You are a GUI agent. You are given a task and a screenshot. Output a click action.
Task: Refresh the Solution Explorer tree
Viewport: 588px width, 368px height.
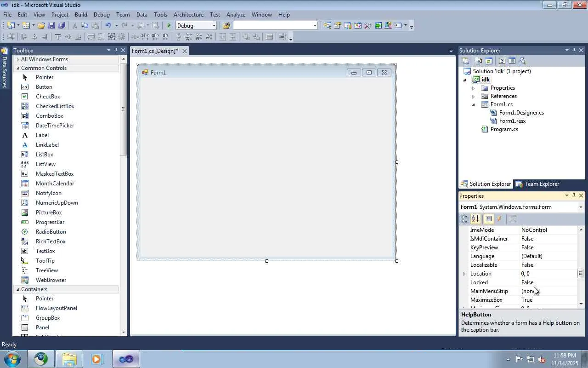[x=489, y=61]
